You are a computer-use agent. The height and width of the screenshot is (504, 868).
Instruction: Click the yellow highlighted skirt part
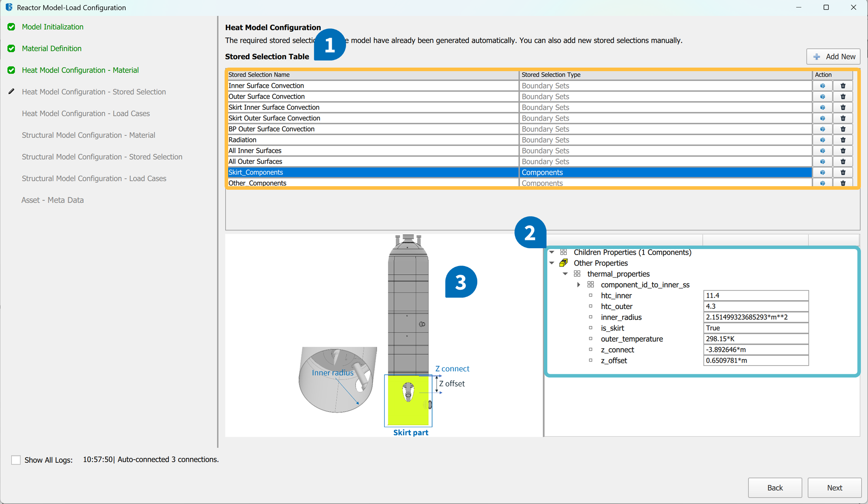click(x=407, y=413)
